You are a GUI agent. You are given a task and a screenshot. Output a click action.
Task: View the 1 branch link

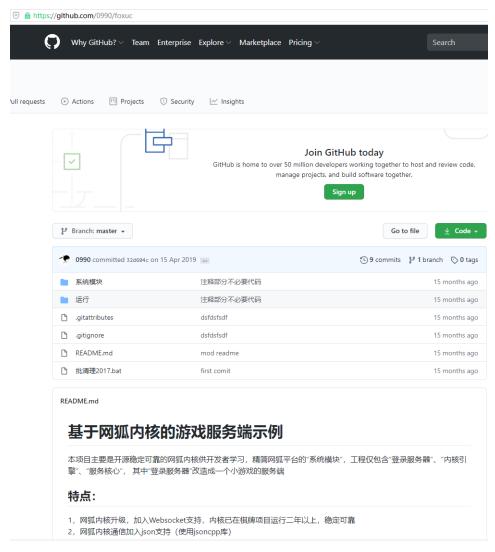426,260
